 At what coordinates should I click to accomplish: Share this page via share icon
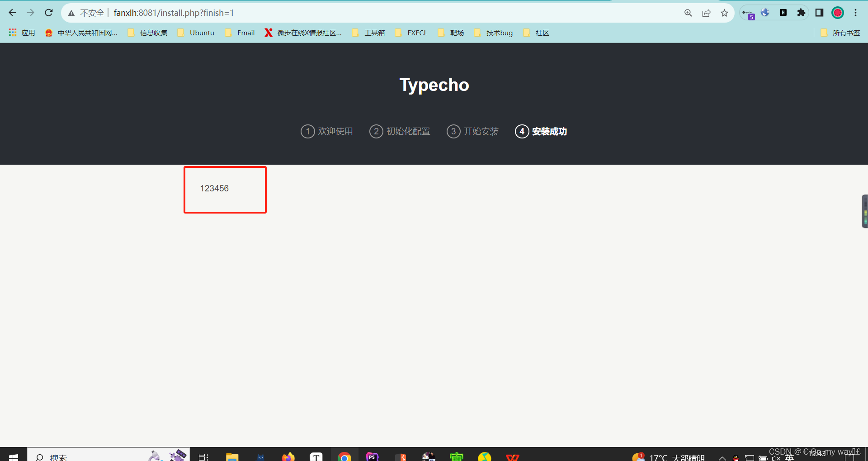tap(706, 13)
